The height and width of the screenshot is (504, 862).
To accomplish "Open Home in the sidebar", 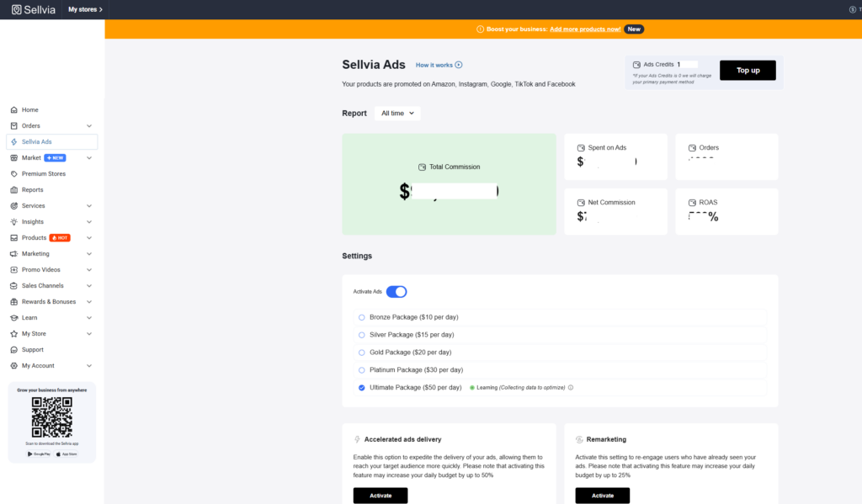I will (x=51, y=110).
